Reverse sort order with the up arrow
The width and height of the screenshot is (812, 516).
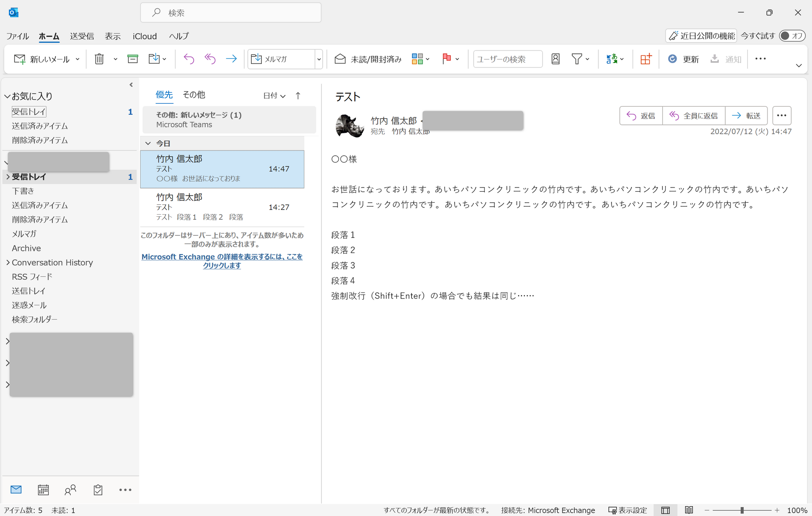pos(298,96)
